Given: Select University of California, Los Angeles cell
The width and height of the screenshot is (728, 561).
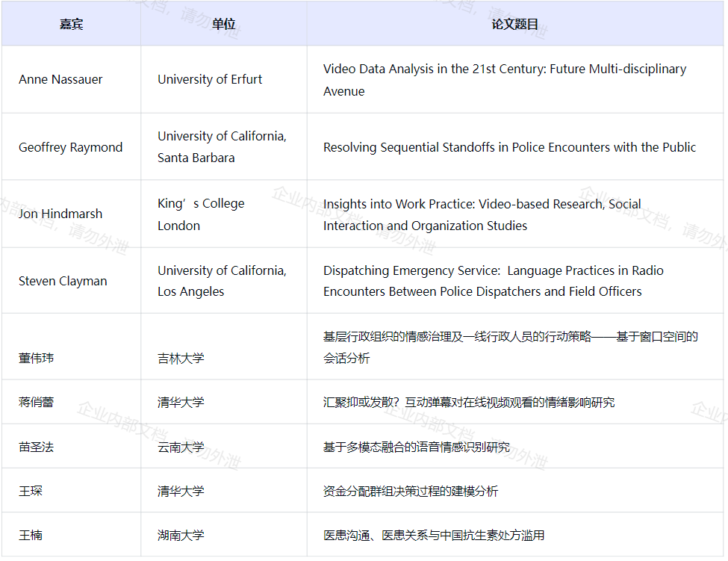Looking at the screenshot, I should point(222,281).
